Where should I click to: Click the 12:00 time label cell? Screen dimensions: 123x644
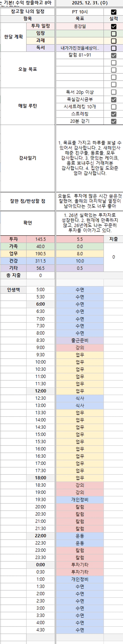pyautogui.click(x=40, y=391)
